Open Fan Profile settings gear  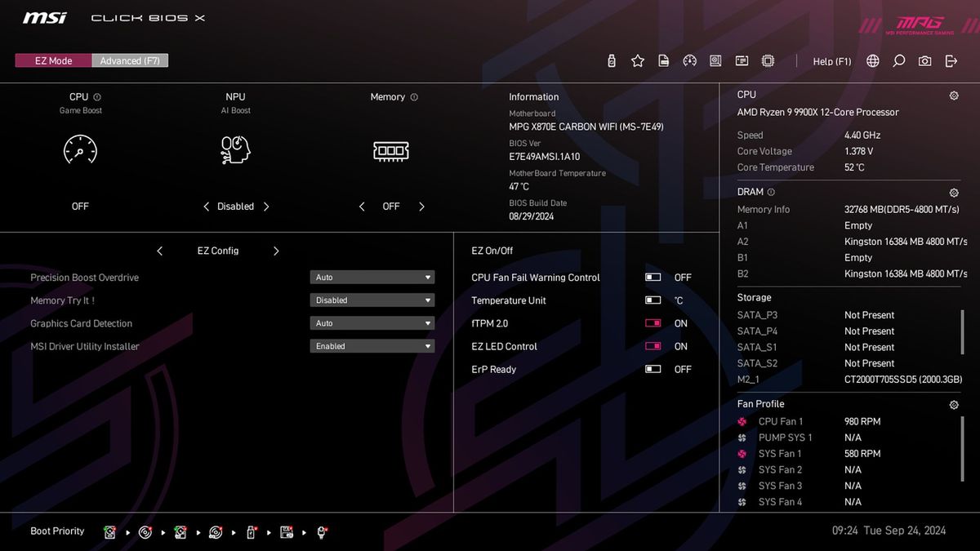(954, 405)
